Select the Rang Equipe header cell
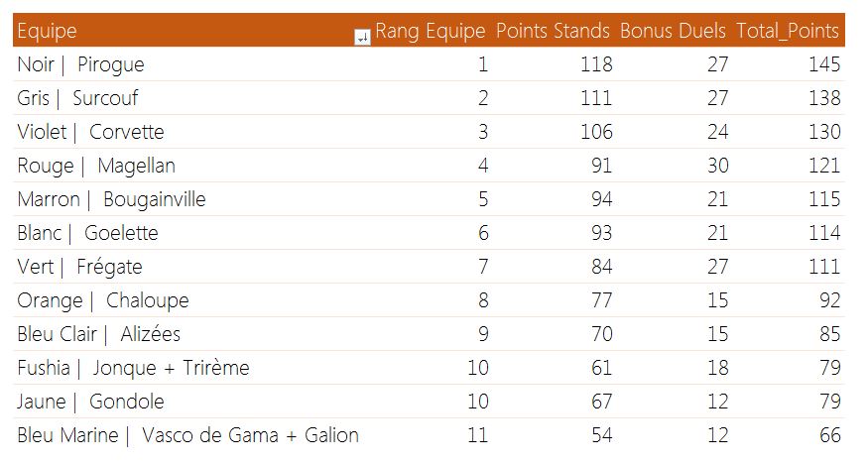This screenshot has width=868, height=464. coord(431,31)
